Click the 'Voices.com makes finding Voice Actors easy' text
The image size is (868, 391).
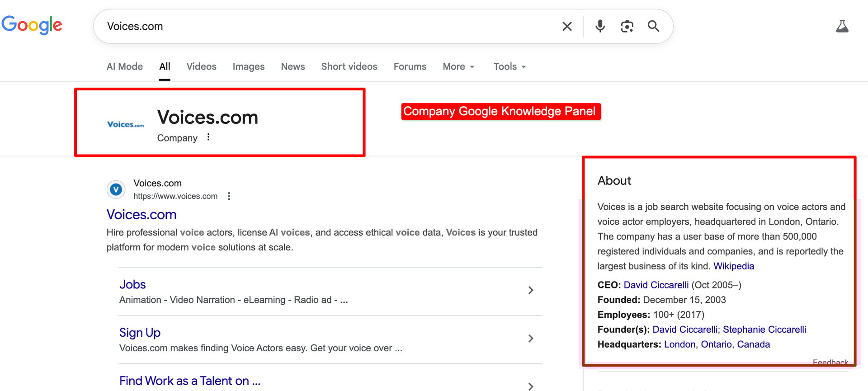coord(261,348)
